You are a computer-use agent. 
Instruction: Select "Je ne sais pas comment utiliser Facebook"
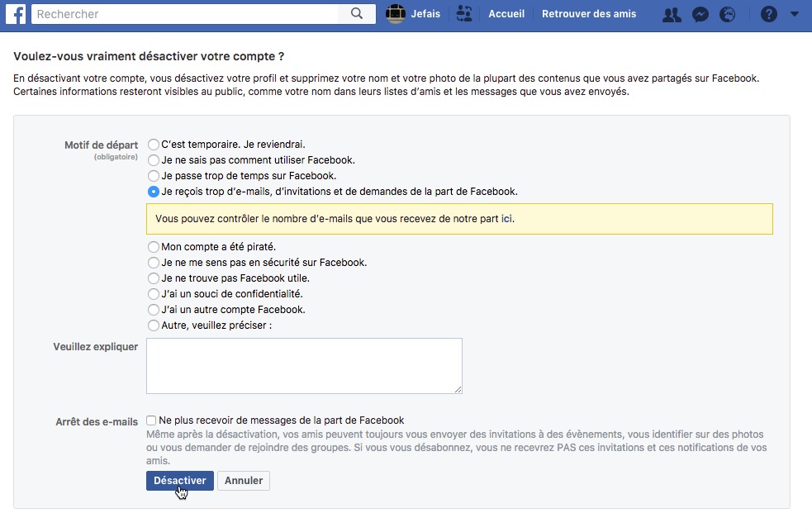(154, 160)
